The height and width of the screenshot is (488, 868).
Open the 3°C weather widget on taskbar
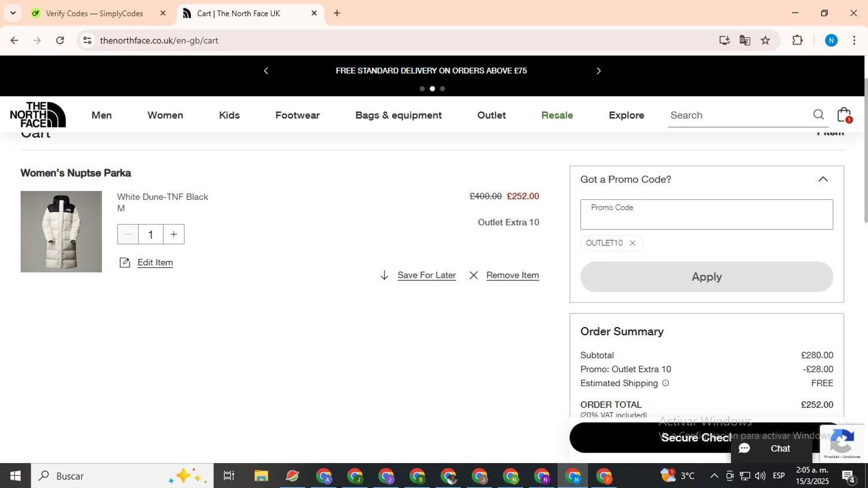point(678,476)
